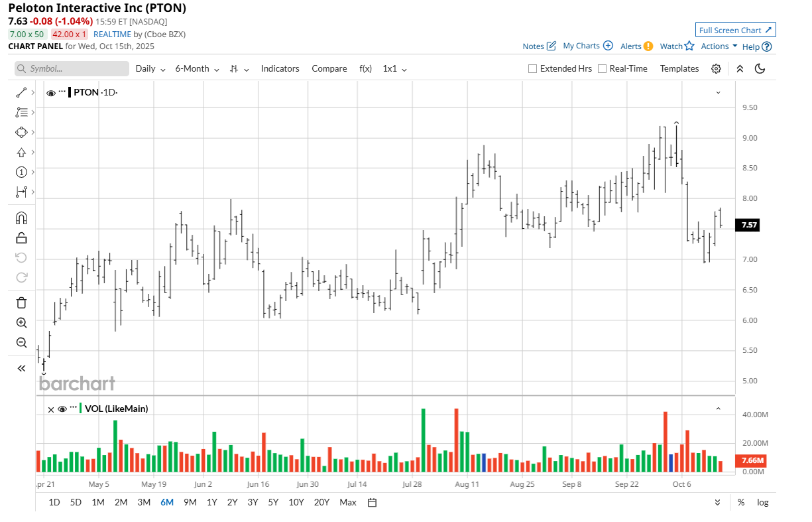812x522 pixels.
Task: Focus the Symbol search field
Action: point(72,68)
